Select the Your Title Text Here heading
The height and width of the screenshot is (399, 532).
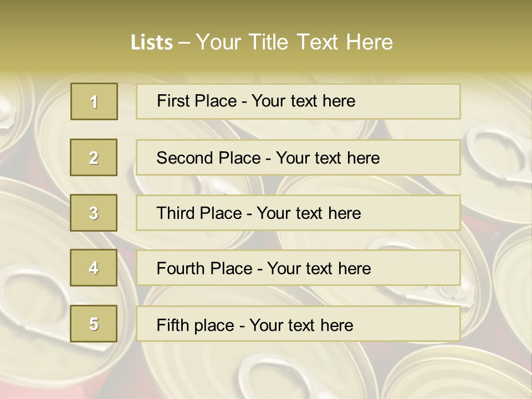click(x=294, y=42)
